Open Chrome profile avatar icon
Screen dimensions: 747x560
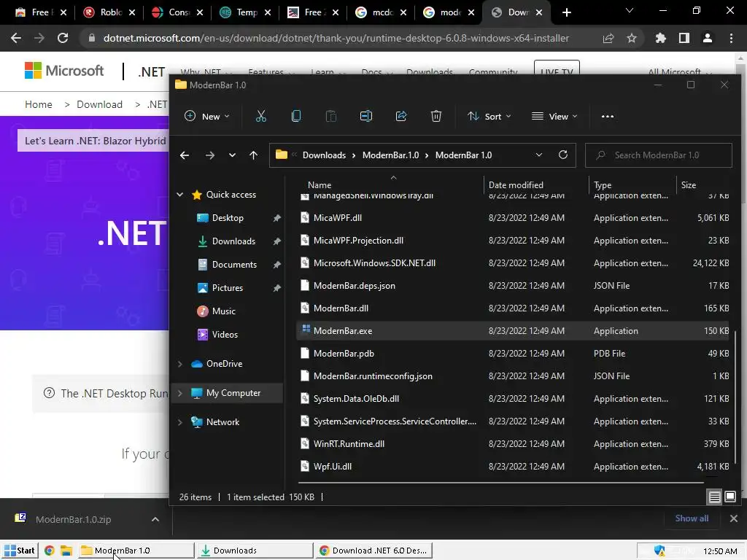tap(708, 38)
